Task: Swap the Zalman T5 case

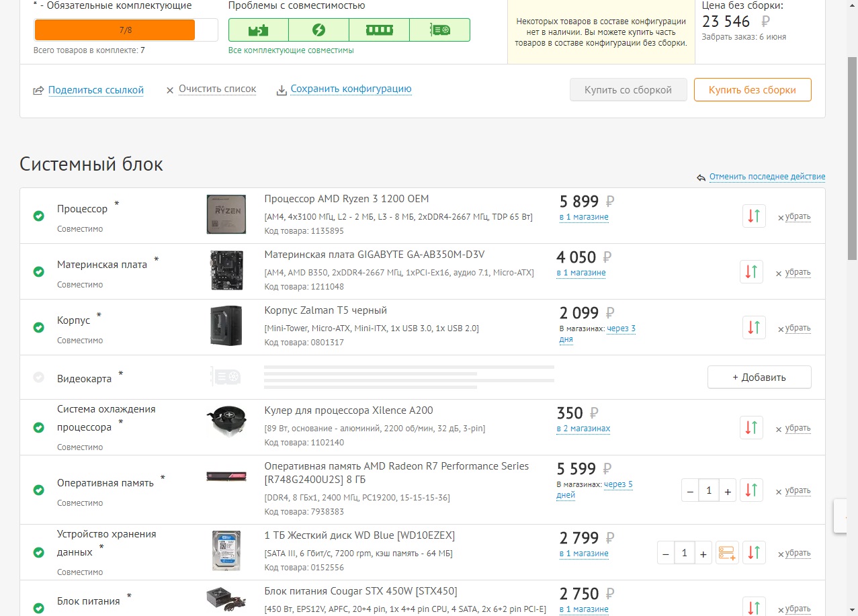Action: [755, 328]
